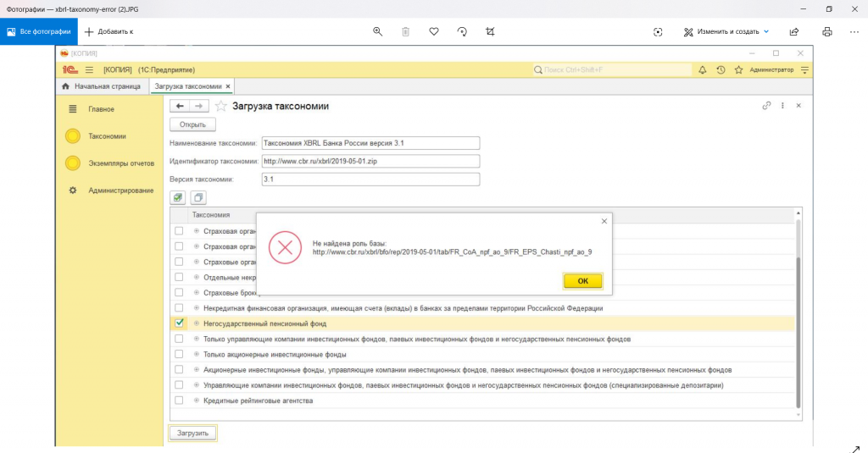Click the 1C search field Поиск Ctrl+Shift+F
Screen dimensions: 868x453
612,69
